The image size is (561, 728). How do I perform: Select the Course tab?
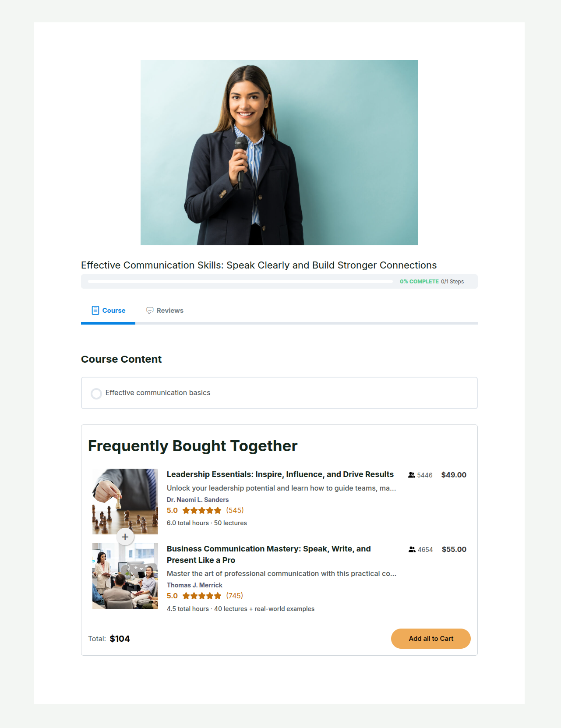point(108,311)
